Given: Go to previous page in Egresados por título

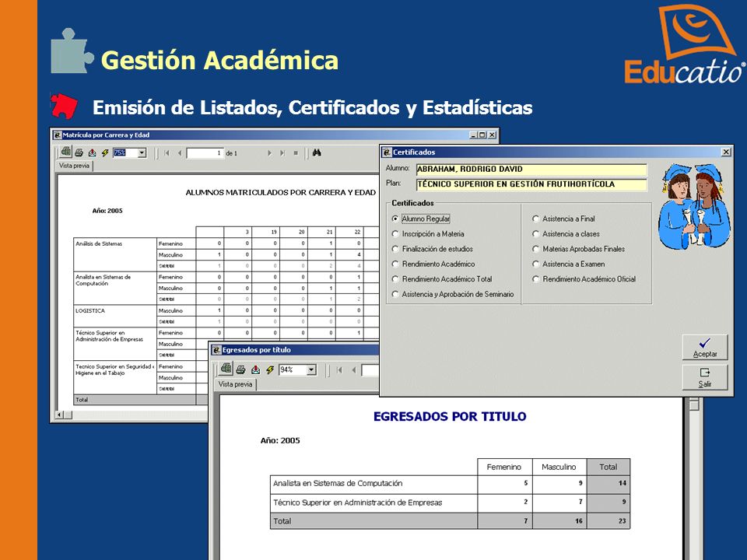Looking at the screenshot, I should (x=354, y=370).
